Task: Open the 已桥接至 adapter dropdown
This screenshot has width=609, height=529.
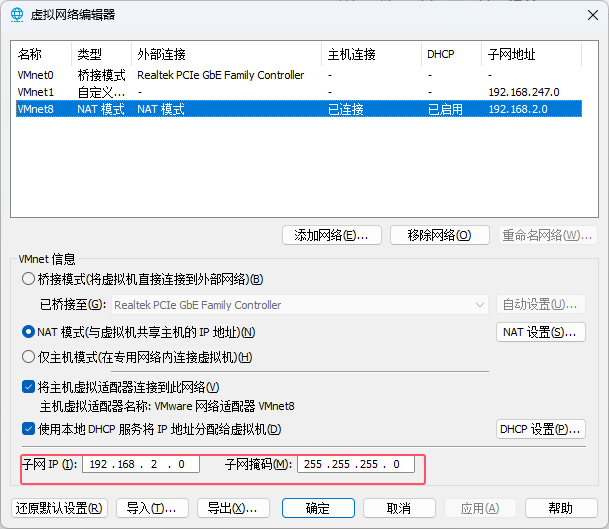Action: 298,305
